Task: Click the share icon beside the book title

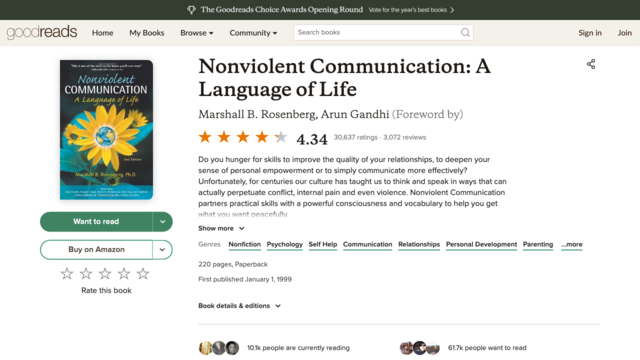Action: coord(591,64)
